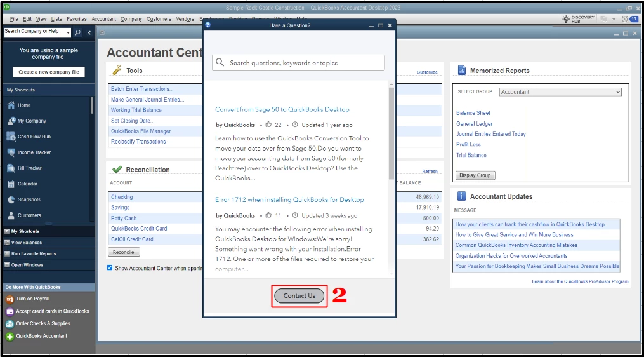Open Calendar shortcut icon
The height and width of the screenshot is (357, 644).
click(x=11, y=184)
